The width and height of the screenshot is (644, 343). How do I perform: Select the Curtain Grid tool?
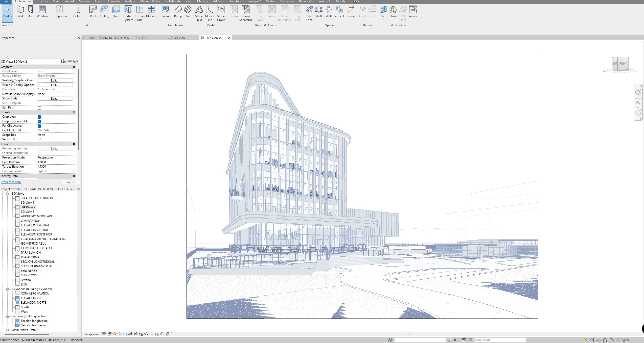pos(140,13)
